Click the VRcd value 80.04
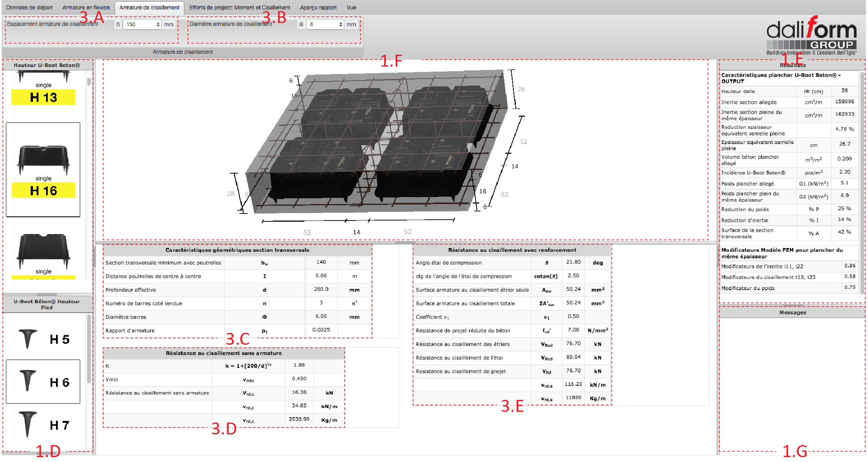 (x=573, y=357)
